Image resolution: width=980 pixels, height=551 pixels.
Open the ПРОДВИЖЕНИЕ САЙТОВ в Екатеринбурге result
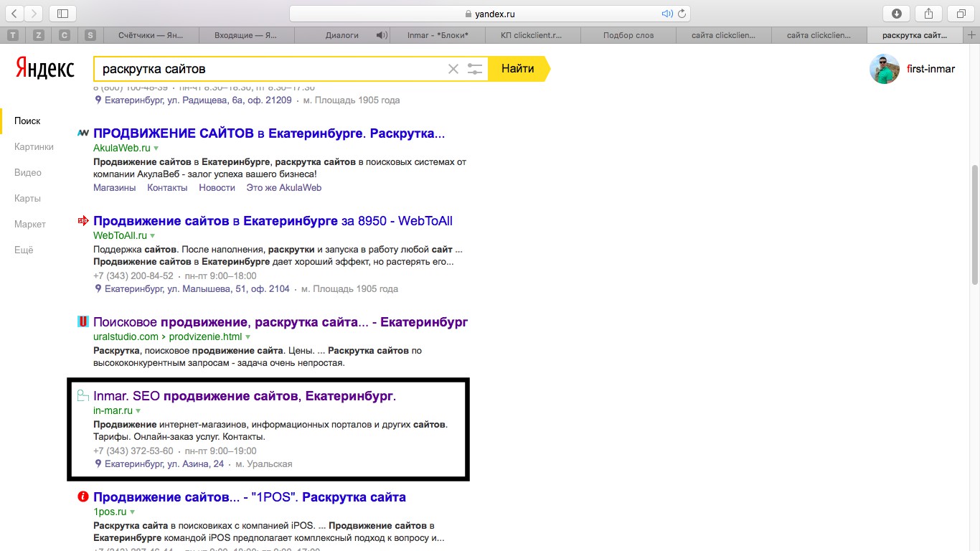[269, 133]
